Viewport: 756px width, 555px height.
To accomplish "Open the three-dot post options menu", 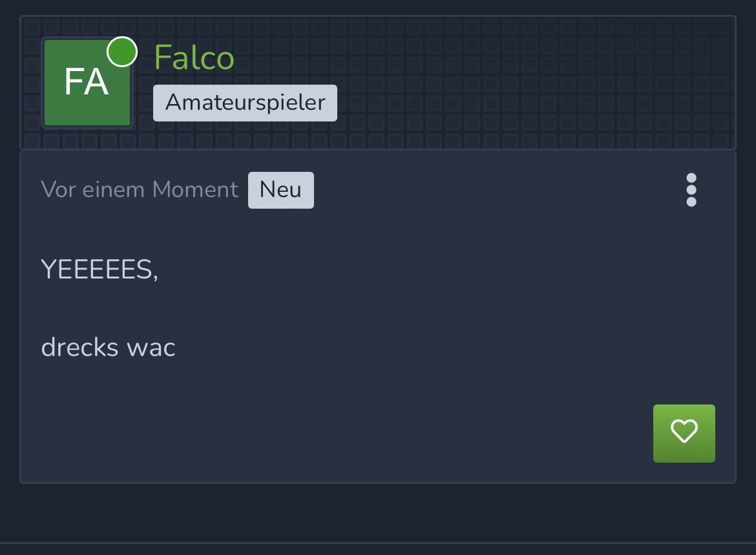I will (x=691, y=189).
